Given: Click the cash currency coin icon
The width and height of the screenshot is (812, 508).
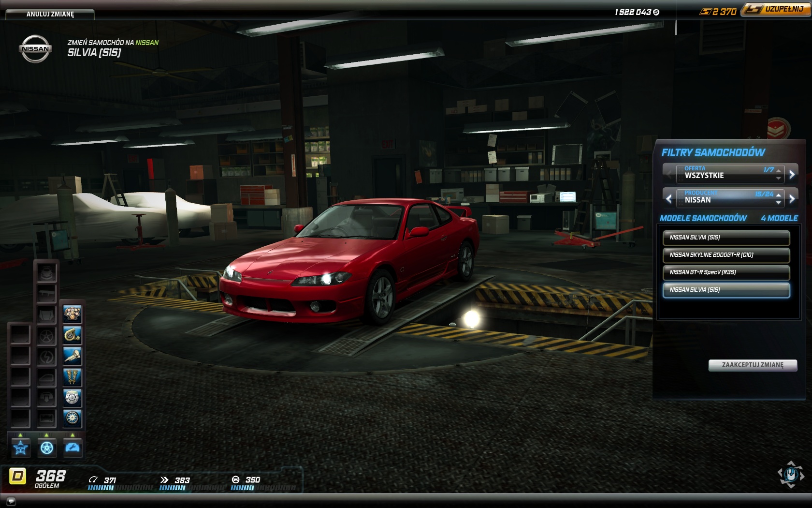Looking at the screenshot, I should pos(656,13).
